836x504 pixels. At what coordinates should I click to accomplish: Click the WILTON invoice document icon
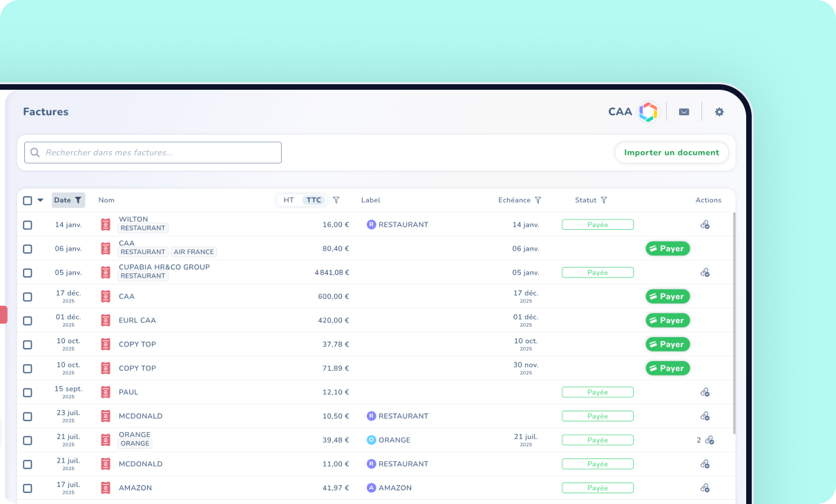[106, 224]
